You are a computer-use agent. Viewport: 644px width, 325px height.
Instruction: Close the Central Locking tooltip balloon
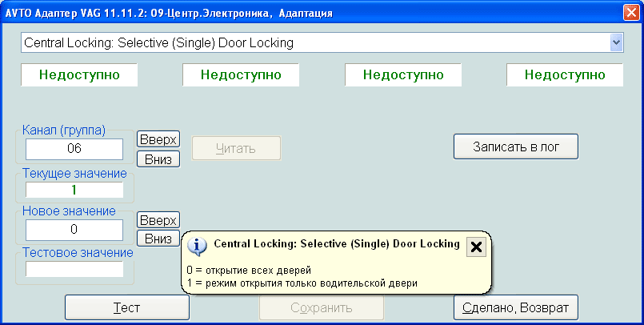coord(476,247)
